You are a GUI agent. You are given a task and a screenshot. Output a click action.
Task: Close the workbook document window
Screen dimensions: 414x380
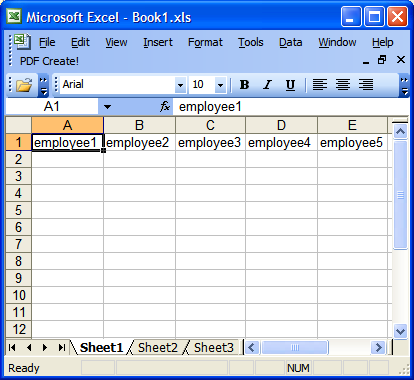point(401,60)
